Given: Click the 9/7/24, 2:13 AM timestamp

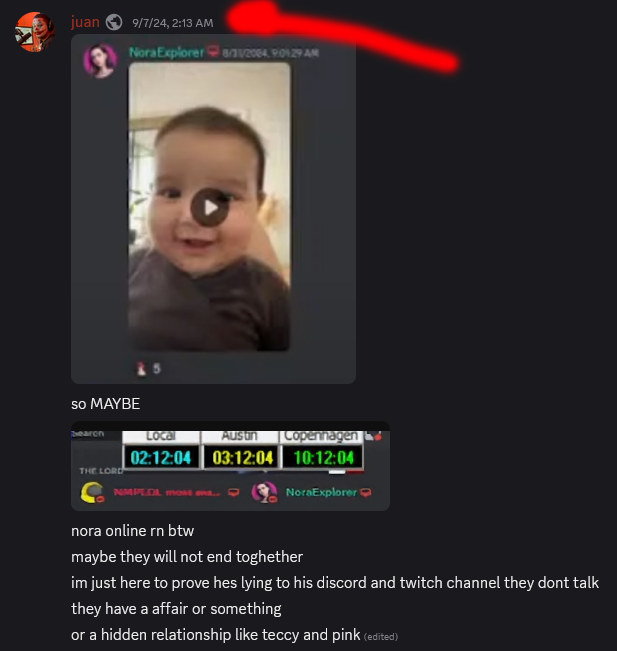Looking at the screenshot, I should coord(173,23).
